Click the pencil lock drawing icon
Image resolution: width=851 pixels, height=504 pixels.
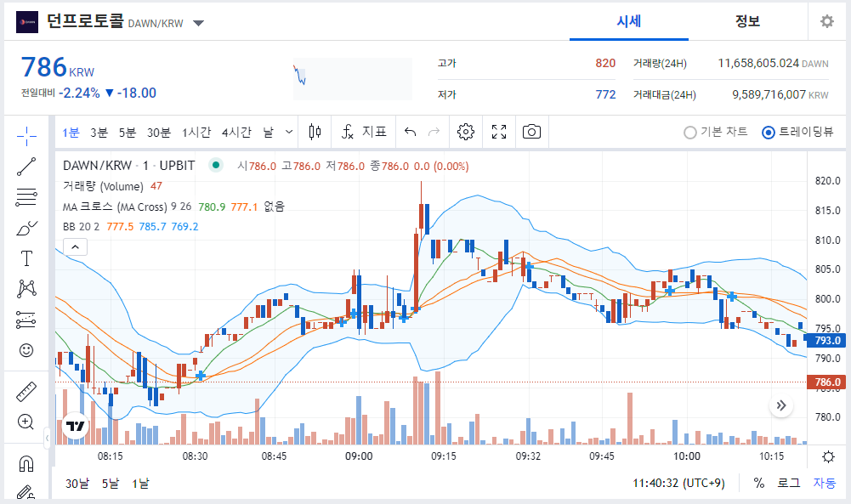[26, 493]
